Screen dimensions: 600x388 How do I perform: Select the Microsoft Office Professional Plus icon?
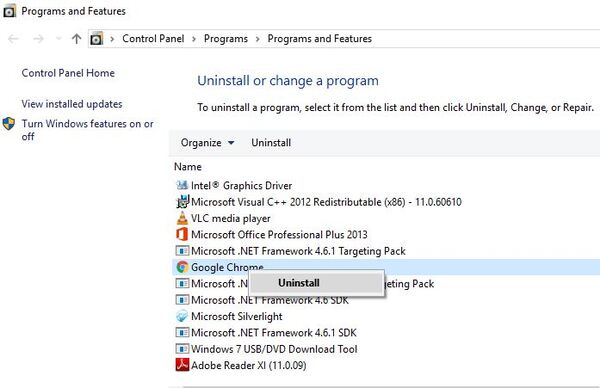pos(182,234)
